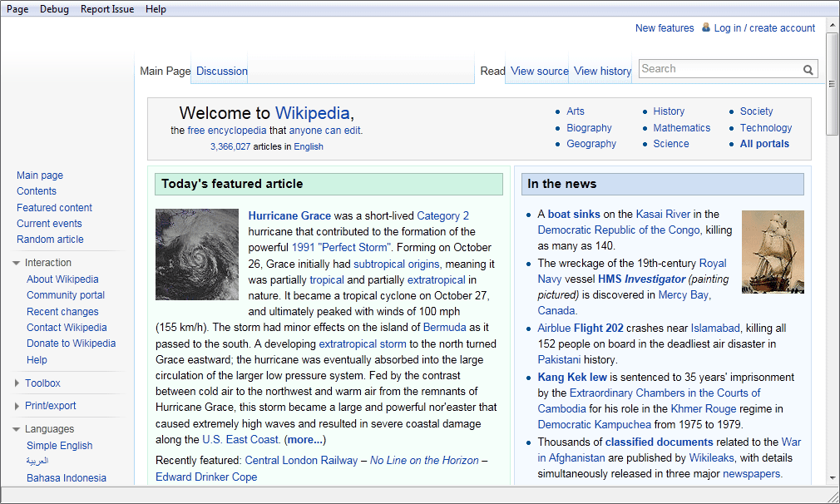Click the All portals link

pos(764,144)
